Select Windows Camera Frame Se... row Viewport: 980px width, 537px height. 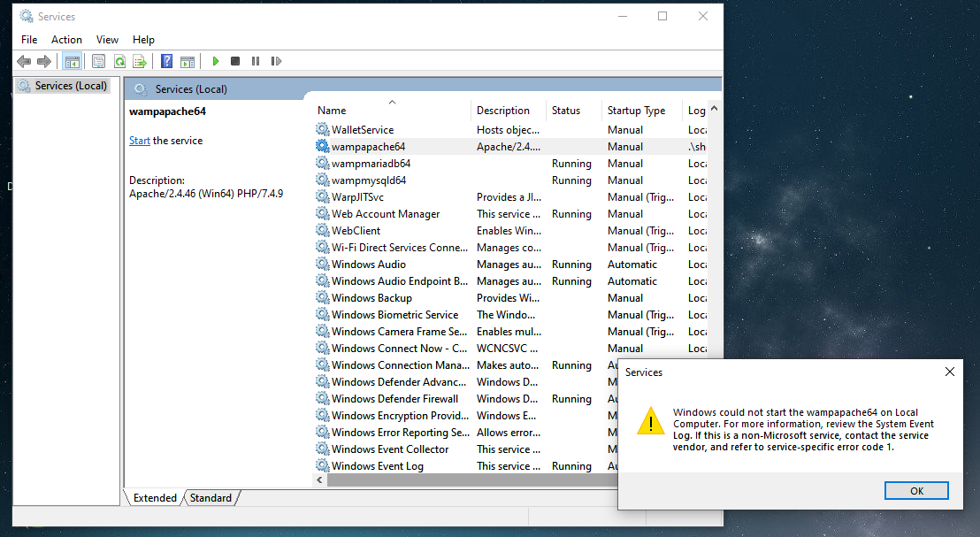click(510, 332)
